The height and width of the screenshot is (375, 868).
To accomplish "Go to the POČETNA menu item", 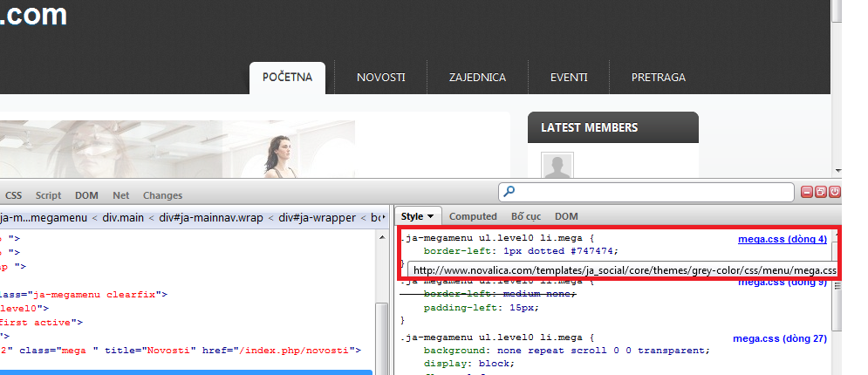I will pos(287,78).
